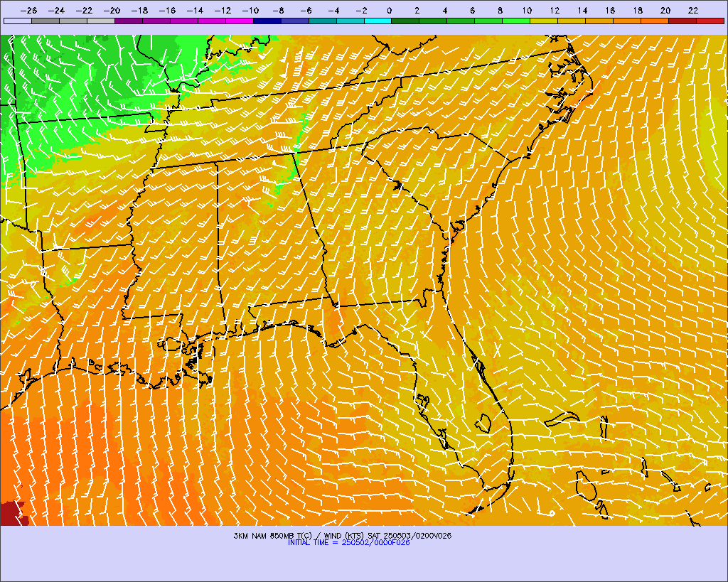This screenshot has width=728, height=582.
Task: Select the dark navy swatch between -10 and -8
Action: click(267, 21)
